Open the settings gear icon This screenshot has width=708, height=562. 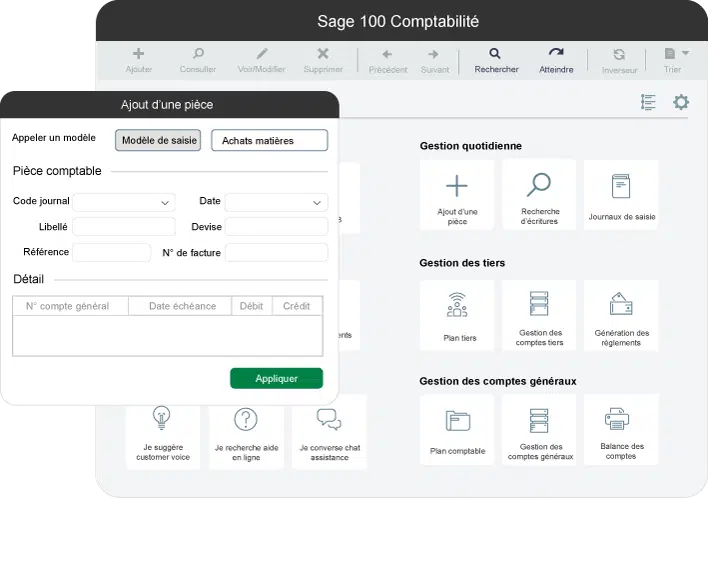click(681, 102)
